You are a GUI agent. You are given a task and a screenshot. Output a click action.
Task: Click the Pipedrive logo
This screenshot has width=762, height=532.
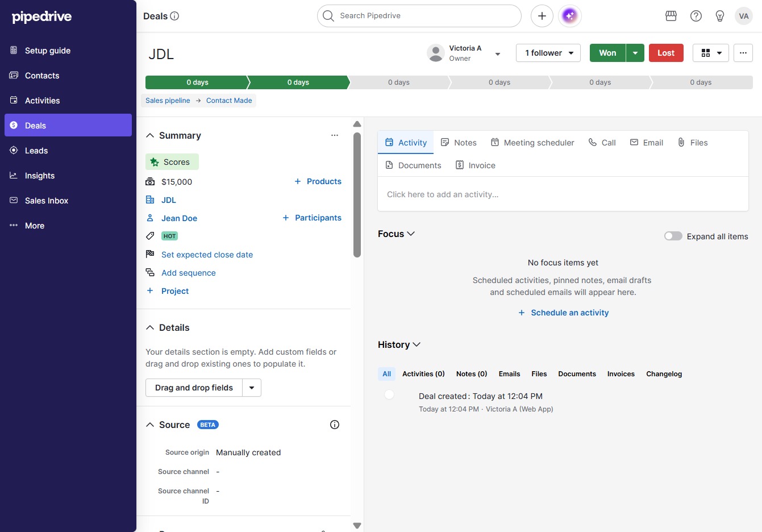[x=42, y=16]
